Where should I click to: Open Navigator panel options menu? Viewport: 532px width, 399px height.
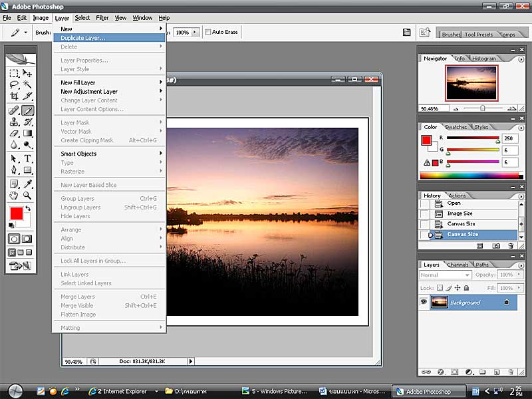click(521, 59)
